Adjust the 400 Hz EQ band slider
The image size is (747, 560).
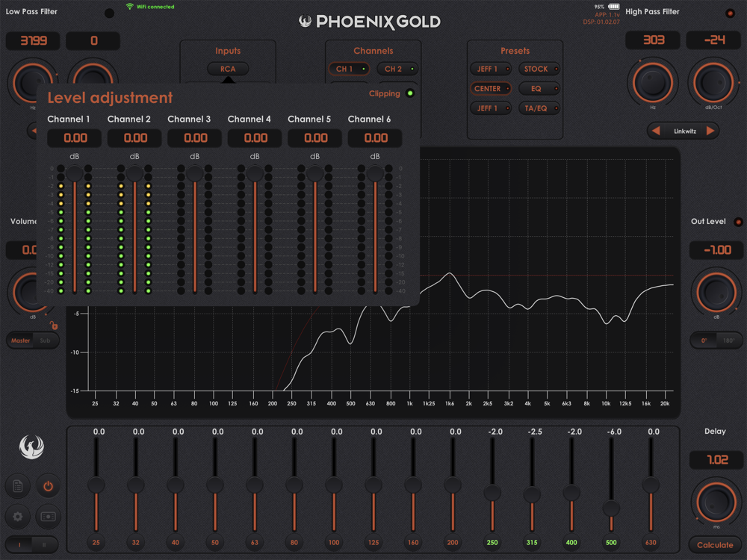pyautogui.click(x=571, y=492)
